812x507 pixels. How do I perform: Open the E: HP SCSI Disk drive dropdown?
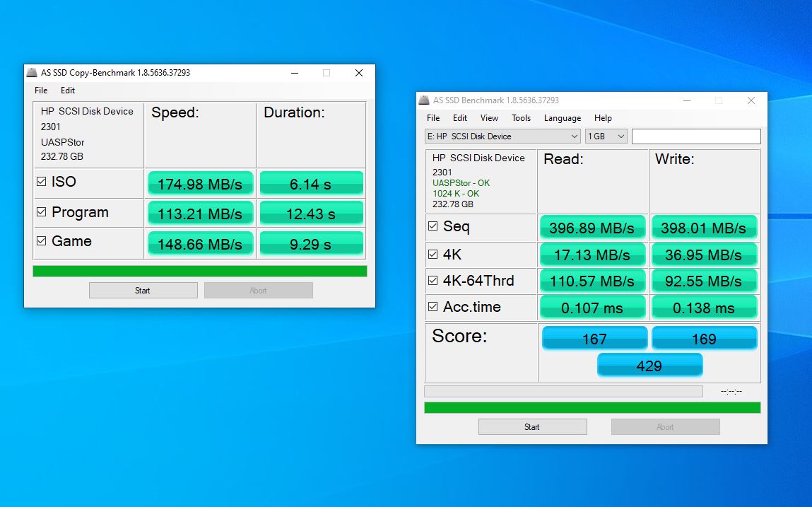[502, 136]
